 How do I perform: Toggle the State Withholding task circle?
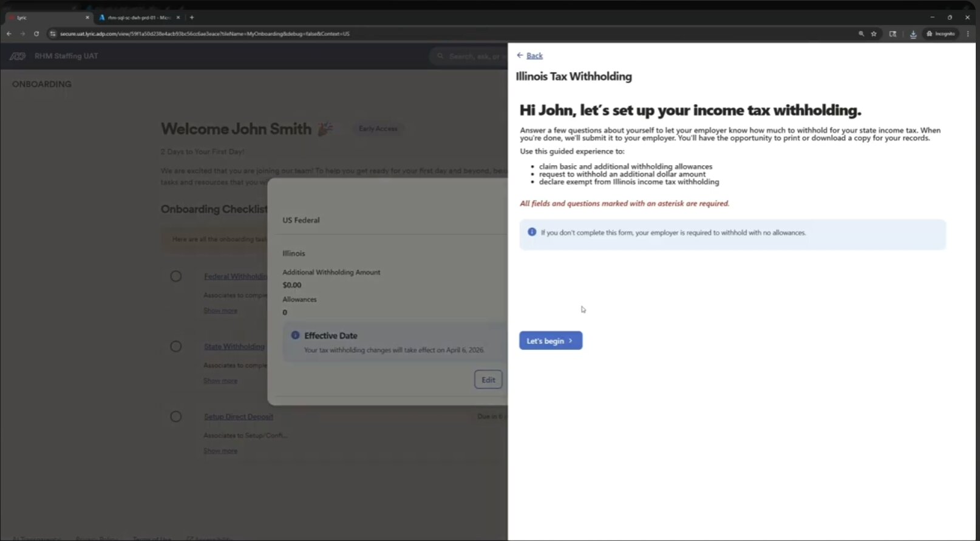[x=176, y=346]
